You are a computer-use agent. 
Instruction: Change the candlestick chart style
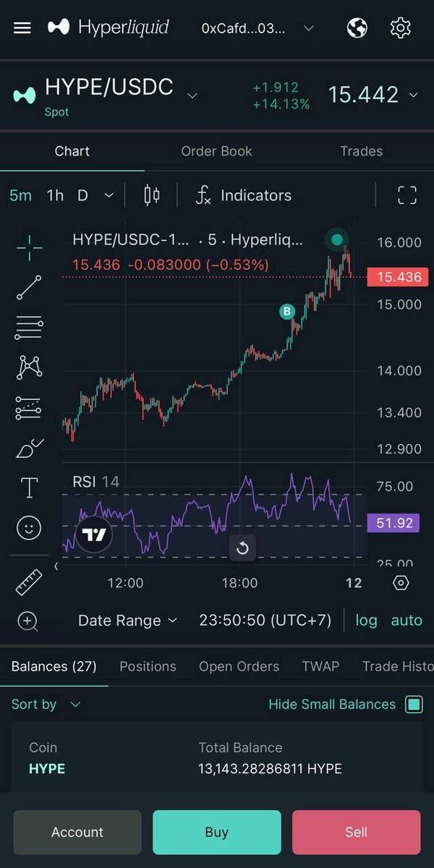(152, 195)
